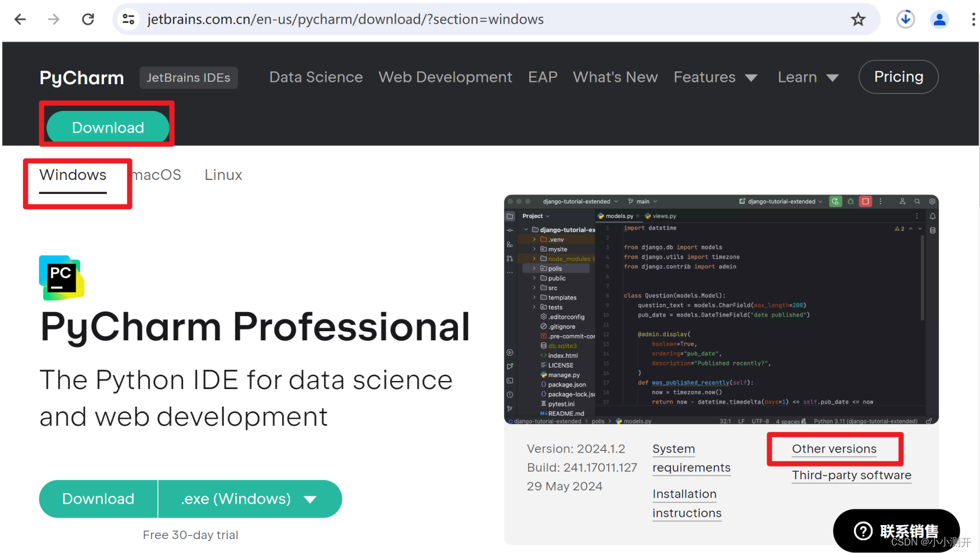Expand the .exe (Windows) installer dropdown
The width and height of the screenshot is (980, 553).
(250, 499)
